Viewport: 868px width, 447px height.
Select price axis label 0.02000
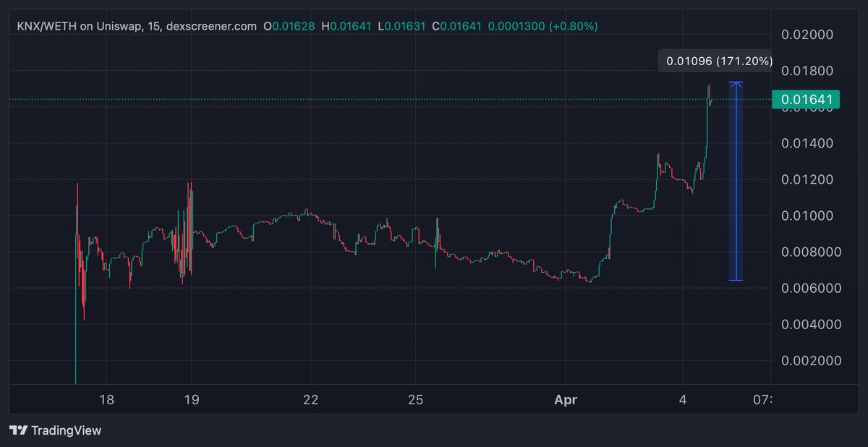(x=807, y=35)
